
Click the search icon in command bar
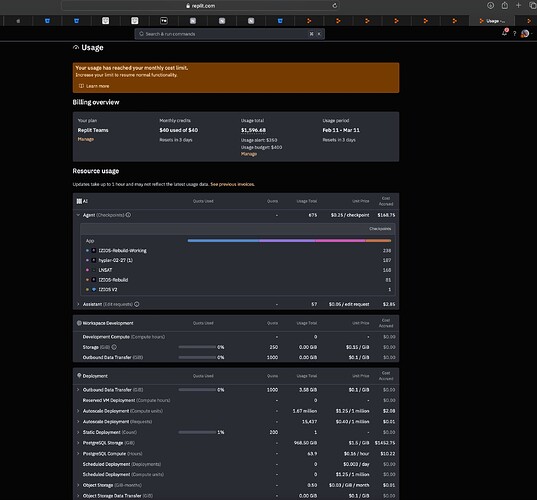(141, 34)
